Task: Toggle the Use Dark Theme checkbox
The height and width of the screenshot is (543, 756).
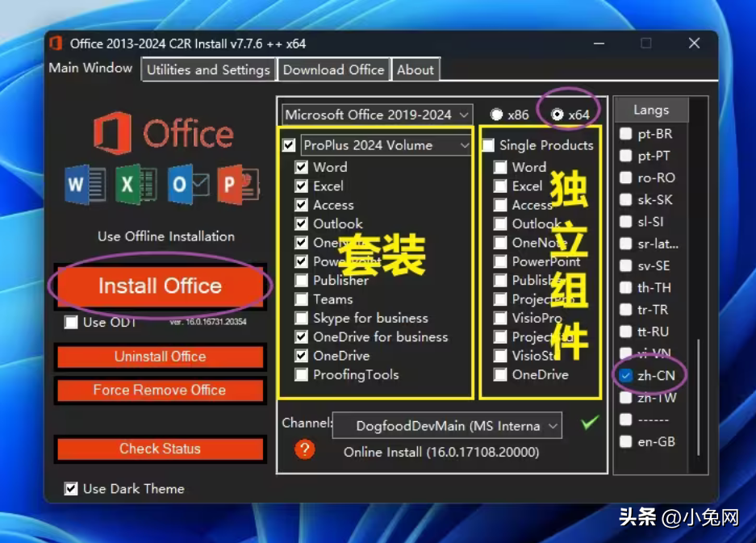Action: point(71,488)
